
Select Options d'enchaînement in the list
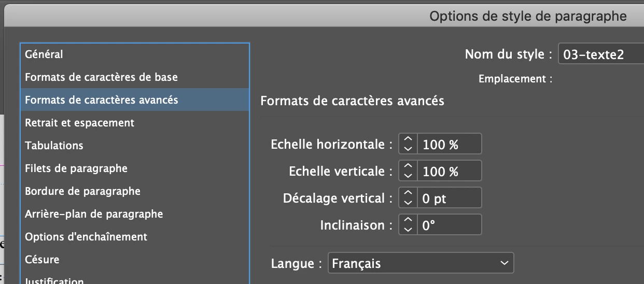click(x=86, y=237)
